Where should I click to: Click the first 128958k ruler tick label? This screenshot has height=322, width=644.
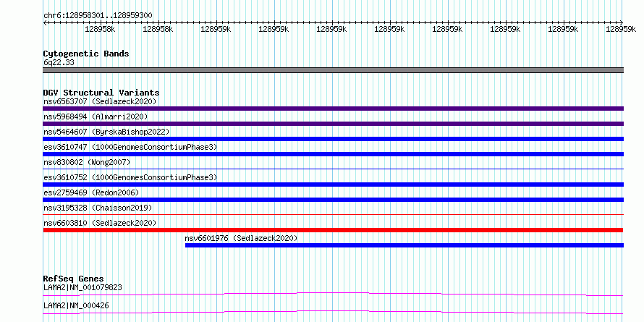pyautogui.click(x=100, y=29)
